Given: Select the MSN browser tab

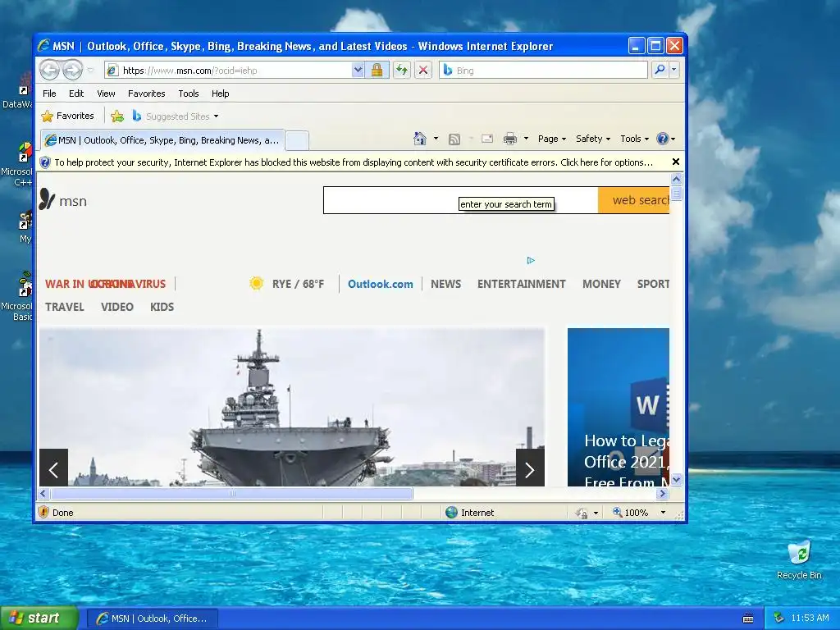Looking at the screenshot, I should (162, 140).
